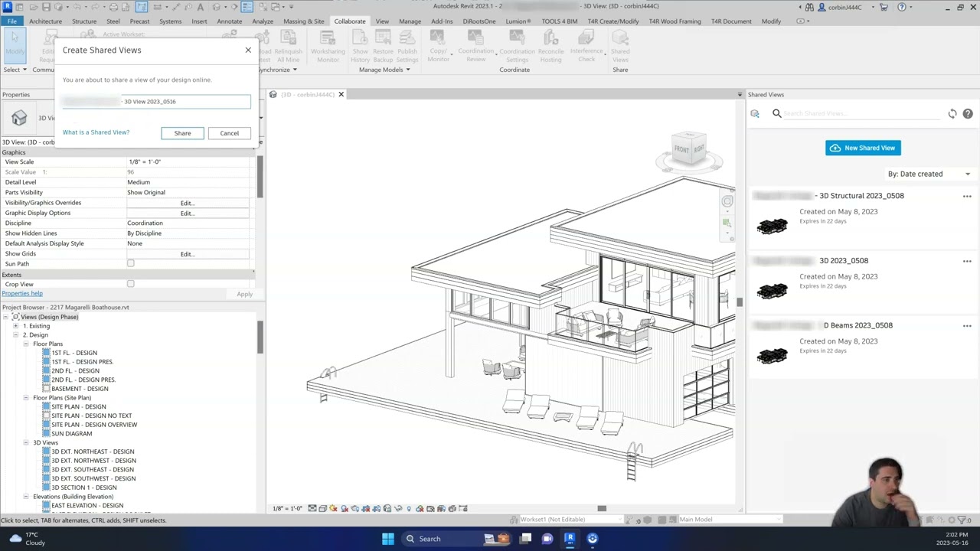Viewport: 980px width, 551px height.
Task: Click the Save icon in quick access toolbar
Action: click(x=45, y=7)
